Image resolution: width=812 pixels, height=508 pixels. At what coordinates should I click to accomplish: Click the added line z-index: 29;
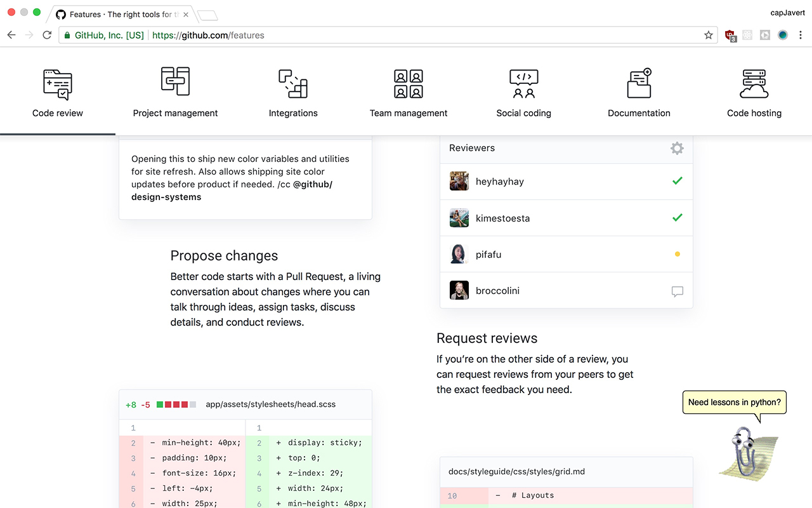(x=309, y=473)
